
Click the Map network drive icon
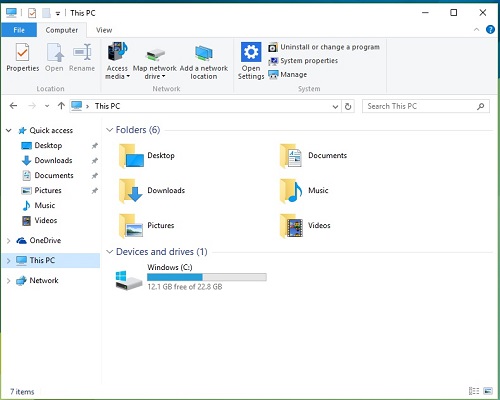155,55
